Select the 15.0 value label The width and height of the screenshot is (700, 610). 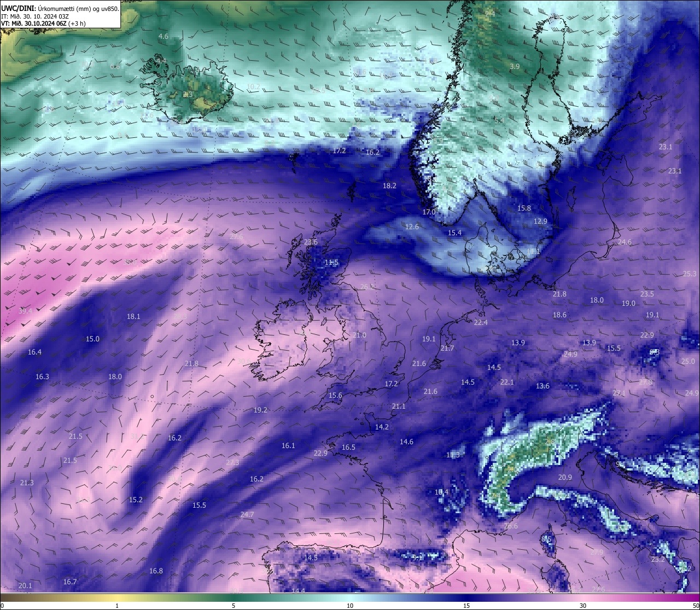93,339
